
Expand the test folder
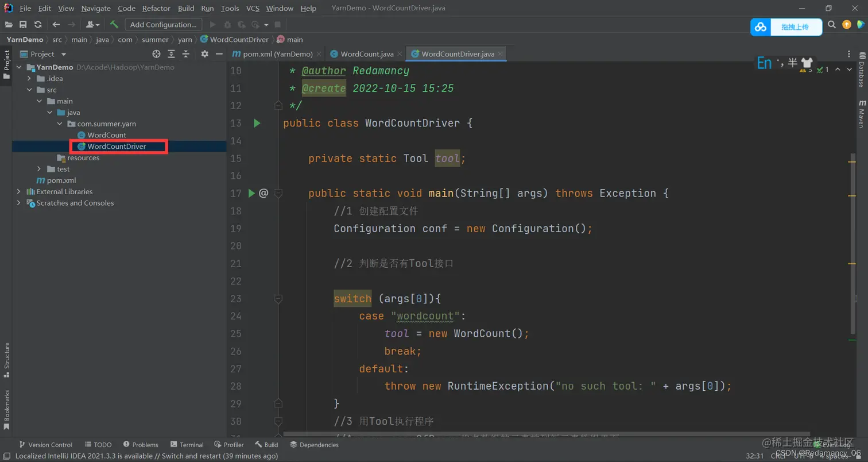(x=39, y=169)
